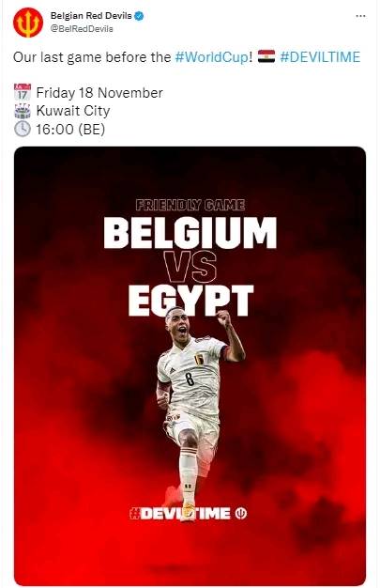Follow the #DEVILTIME hashtag in the tweet text

320,57
